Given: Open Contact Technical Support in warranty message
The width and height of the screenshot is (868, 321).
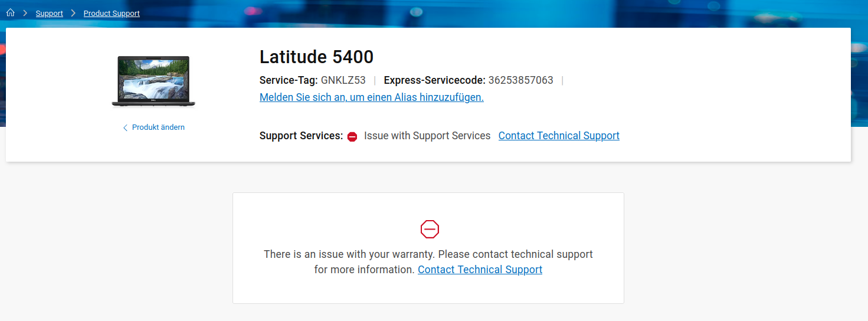Looking at the screenshot, I should tap(480, 270).
